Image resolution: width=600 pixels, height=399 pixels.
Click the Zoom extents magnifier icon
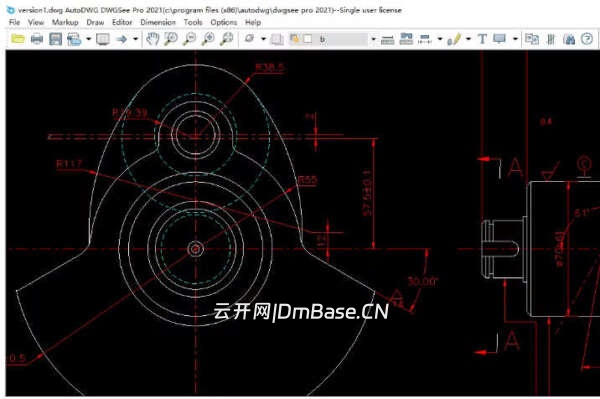point(227,39)
